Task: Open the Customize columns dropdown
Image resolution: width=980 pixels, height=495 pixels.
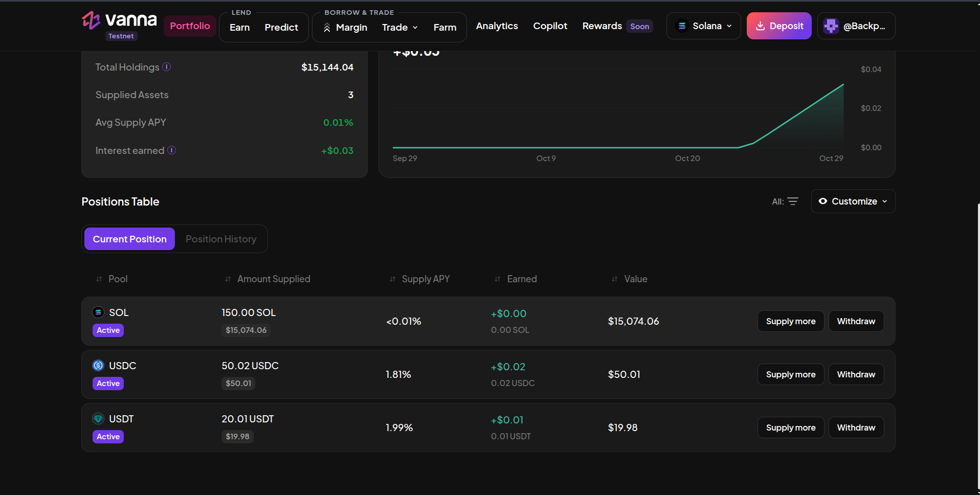Action: [x=853, y=201]
